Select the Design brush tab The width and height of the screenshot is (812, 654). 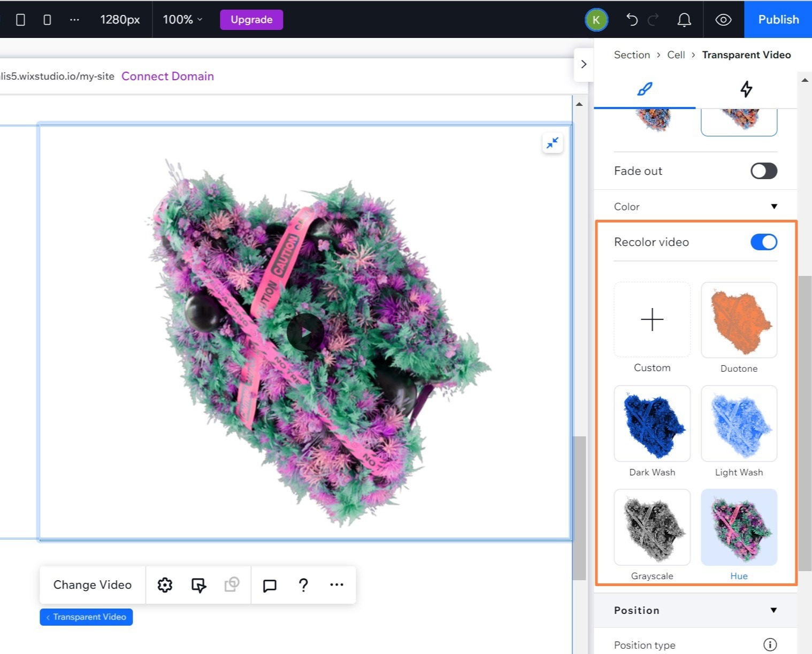point(644,89)
